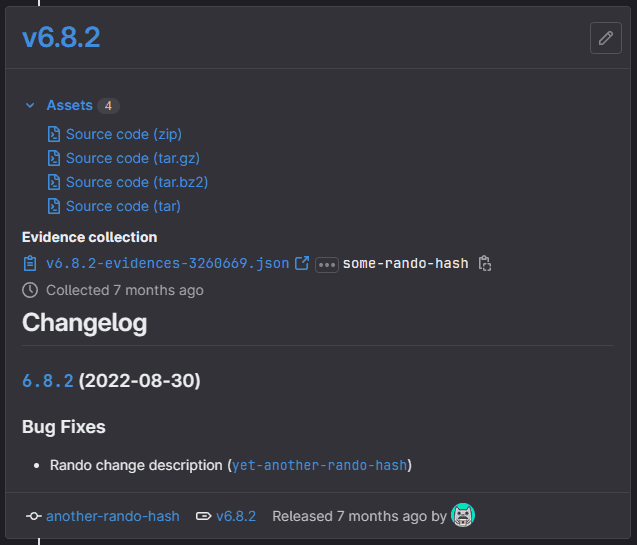Download Source code (tar.gz) link
This screenshot has width=637, height=545.
[133, 158]
